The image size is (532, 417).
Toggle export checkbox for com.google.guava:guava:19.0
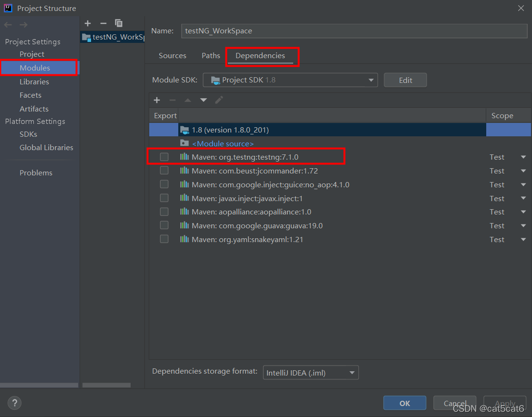point(164,225)
